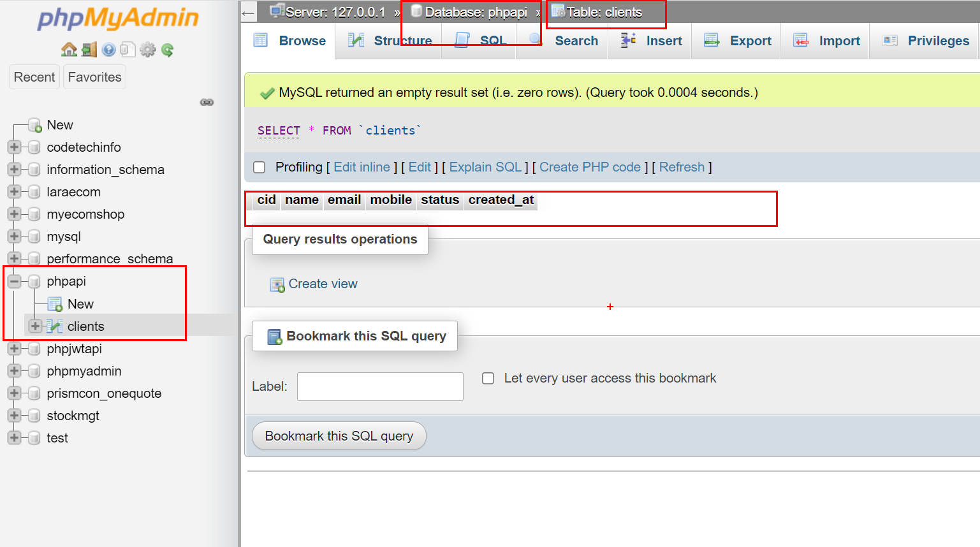
Task: Select the clients table in tree
Action: tap(85, 326)
